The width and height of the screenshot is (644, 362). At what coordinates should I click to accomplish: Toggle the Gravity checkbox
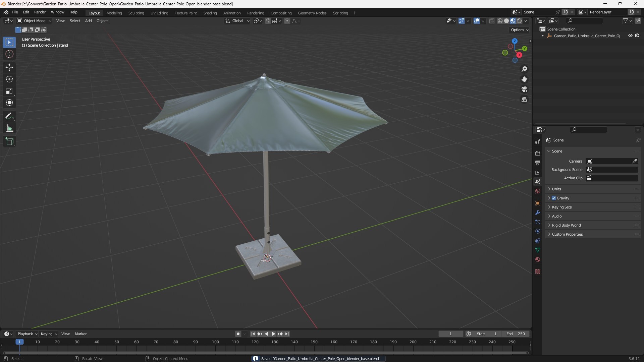point(554,198)
